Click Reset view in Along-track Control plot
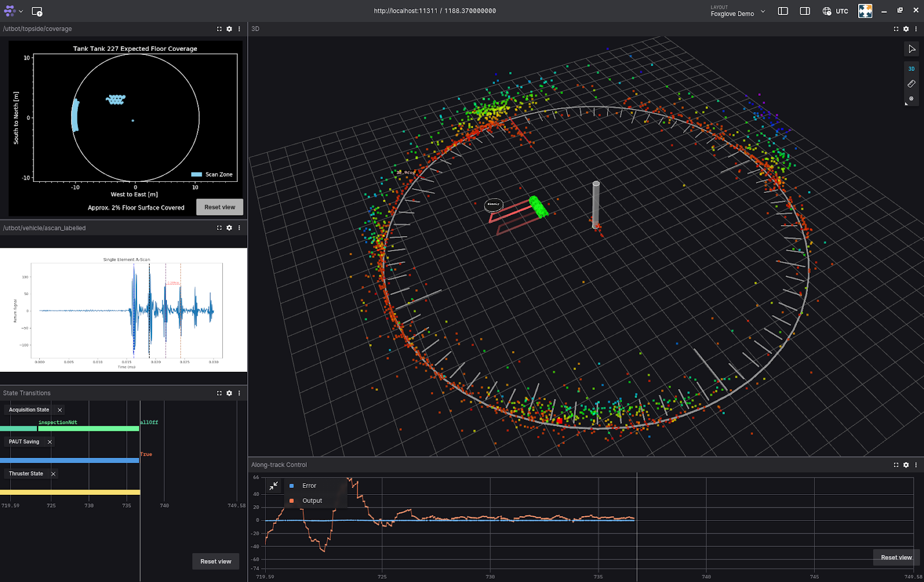The image size is (924, 582). (896, 557)
